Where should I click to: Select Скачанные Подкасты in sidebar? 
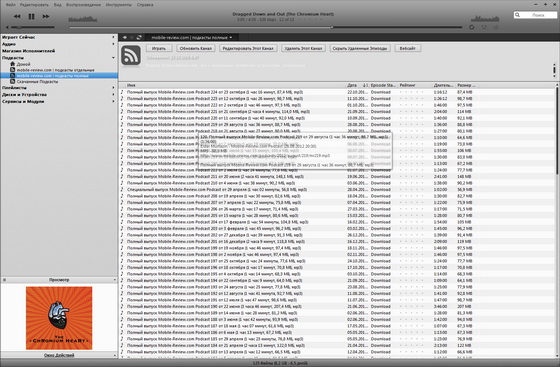[38, 81]
